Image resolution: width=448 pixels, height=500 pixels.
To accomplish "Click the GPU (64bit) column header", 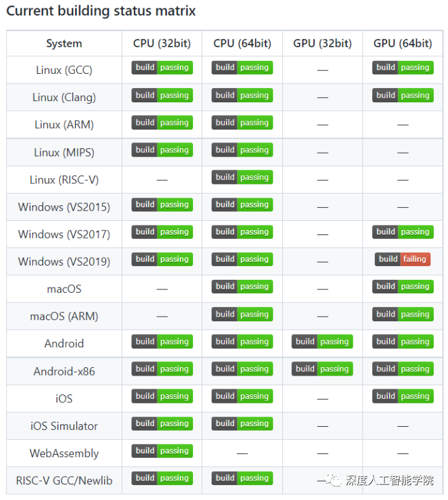I will point(403,43).
